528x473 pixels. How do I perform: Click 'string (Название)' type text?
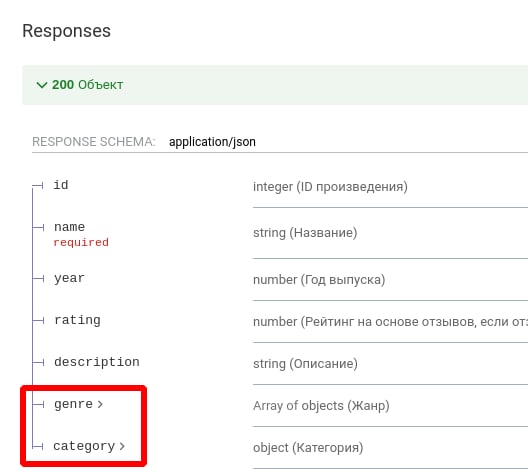[x=305, y=233]
